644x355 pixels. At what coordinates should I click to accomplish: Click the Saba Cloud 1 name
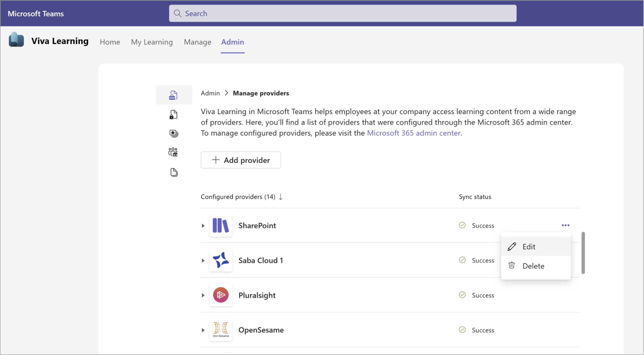pyautogui.click(x=261, y=261)
